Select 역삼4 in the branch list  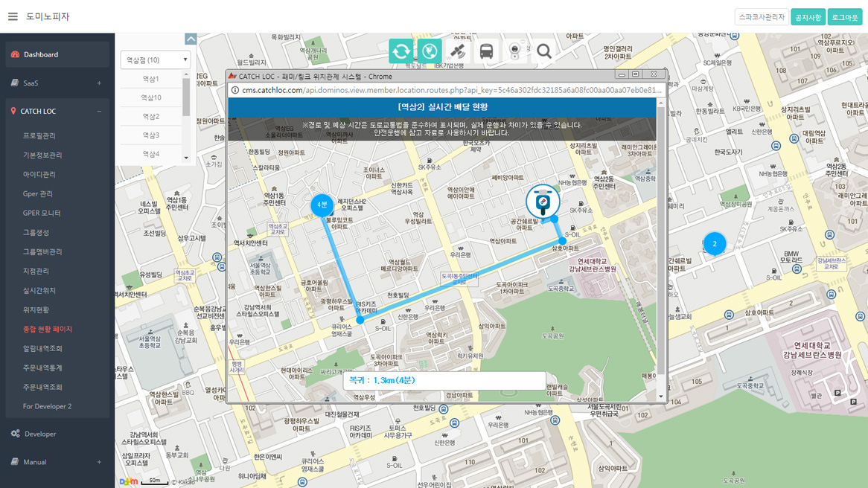150,154
